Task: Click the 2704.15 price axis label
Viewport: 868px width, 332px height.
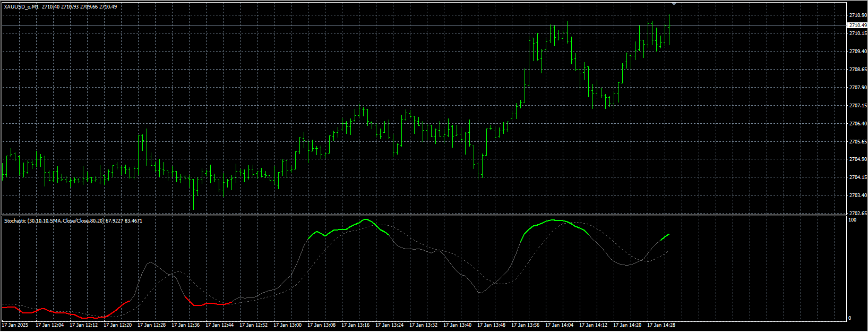Action: click(857, 177)
